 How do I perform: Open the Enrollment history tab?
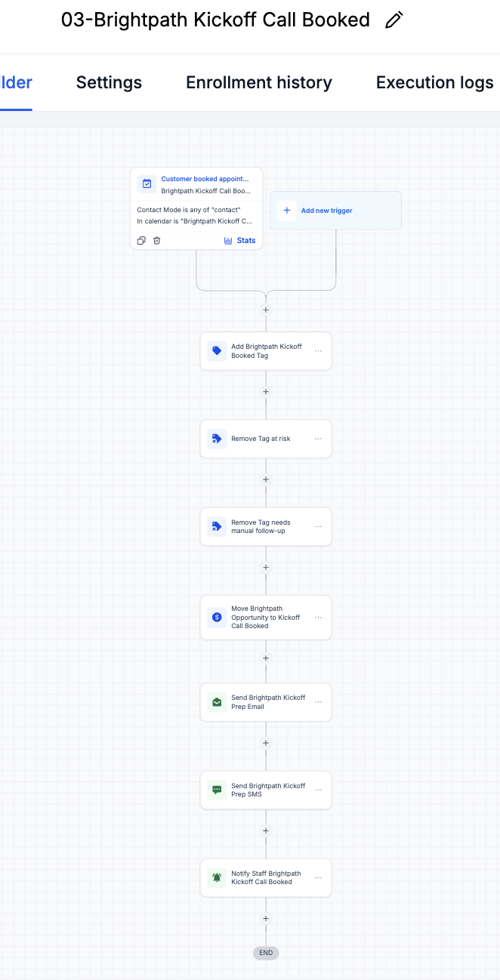point(259,83)
